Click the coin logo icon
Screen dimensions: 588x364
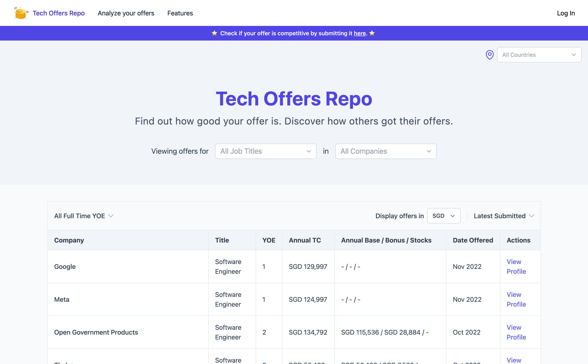[x=21, y=13]
